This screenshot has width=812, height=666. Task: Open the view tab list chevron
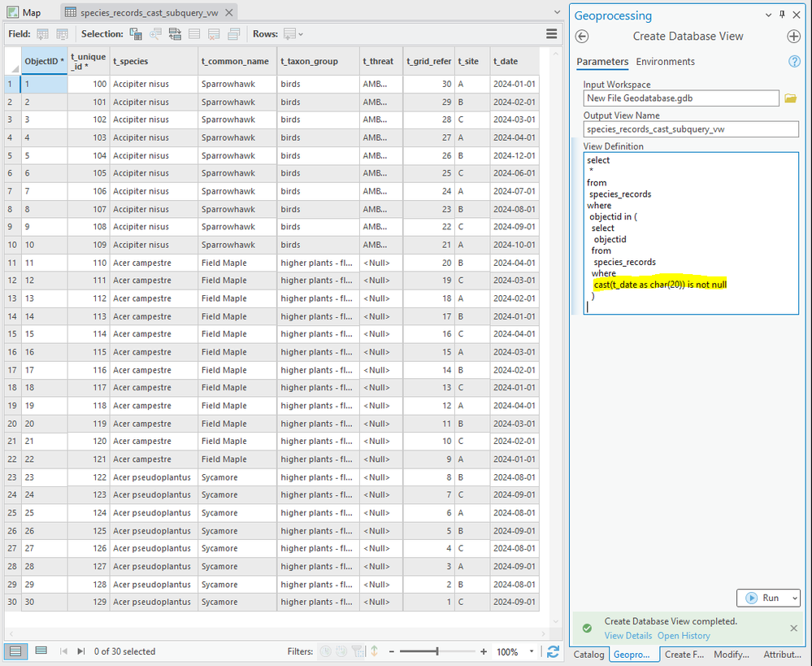pos(558,12)
